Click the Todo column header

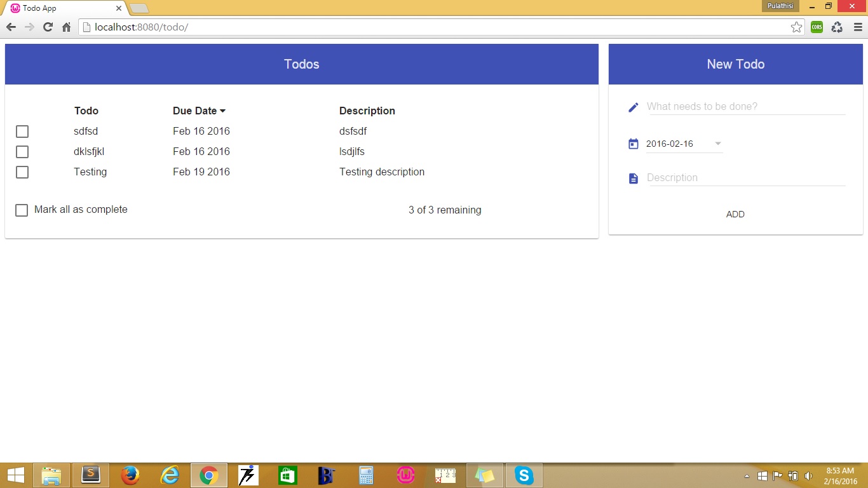[x=86, y=111]
